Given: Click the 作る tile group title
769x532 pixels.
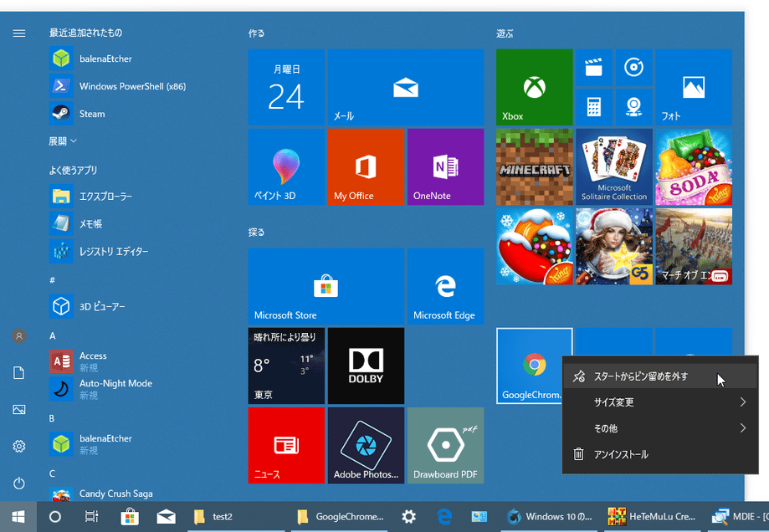Looking at the screenshot, I should pyautogui.click(x=257, y=33).
